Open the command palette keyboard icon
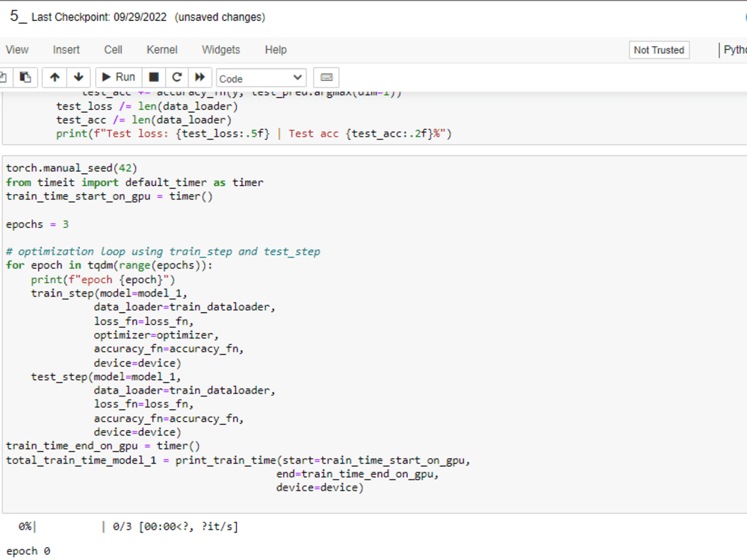747x560 pixels. pyautogui.click(x=326, y=77)
